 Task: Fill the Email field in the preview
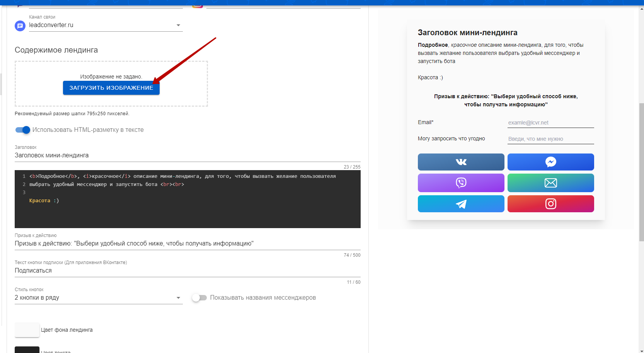[x=550, y=123]
